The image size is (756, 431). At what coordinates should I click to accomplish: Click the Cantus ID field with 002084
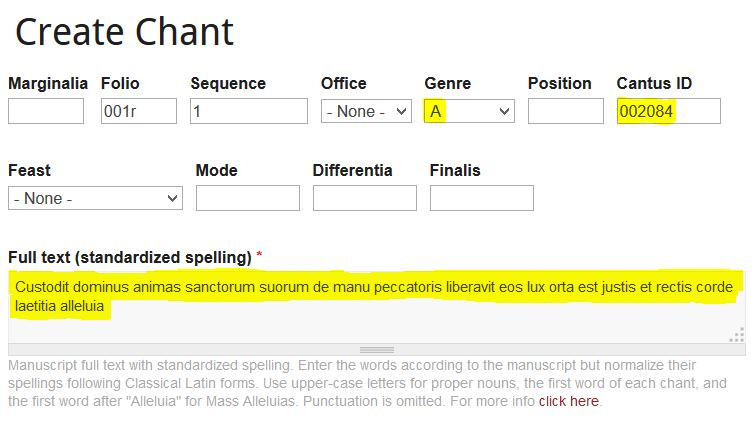668,111
